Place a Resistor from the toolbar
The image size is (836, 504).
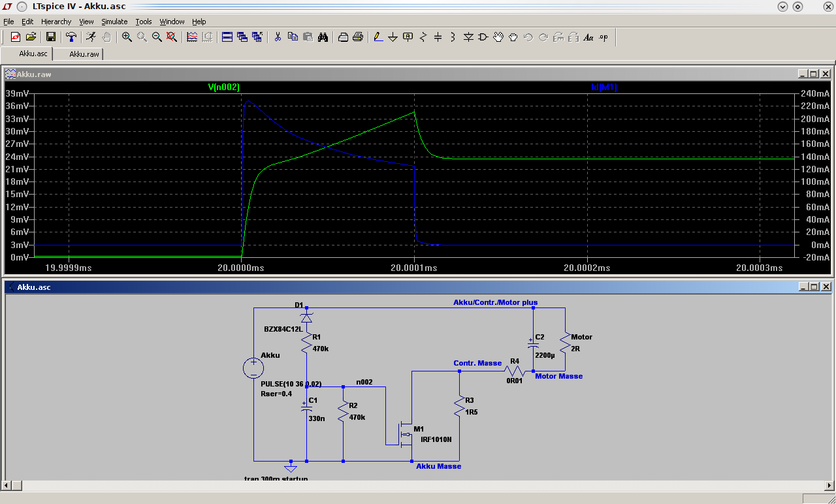[423, 37]
